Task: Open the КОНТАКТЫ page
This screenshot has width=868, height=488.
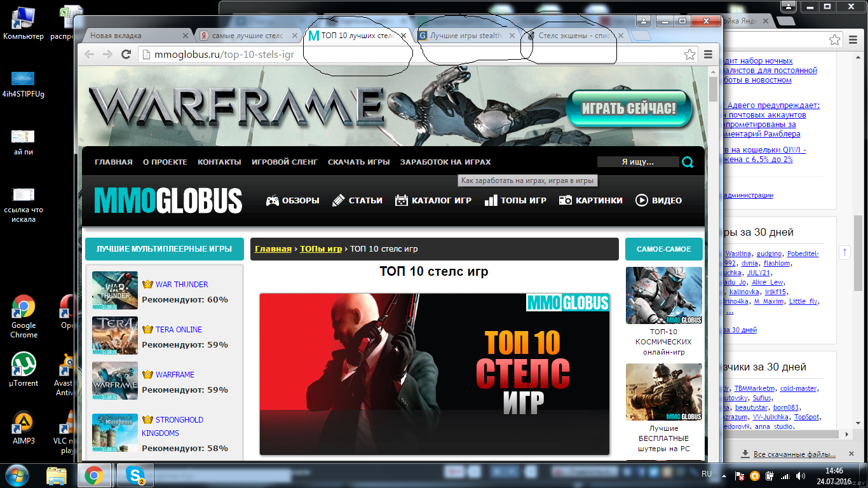Action: point(219,162)
